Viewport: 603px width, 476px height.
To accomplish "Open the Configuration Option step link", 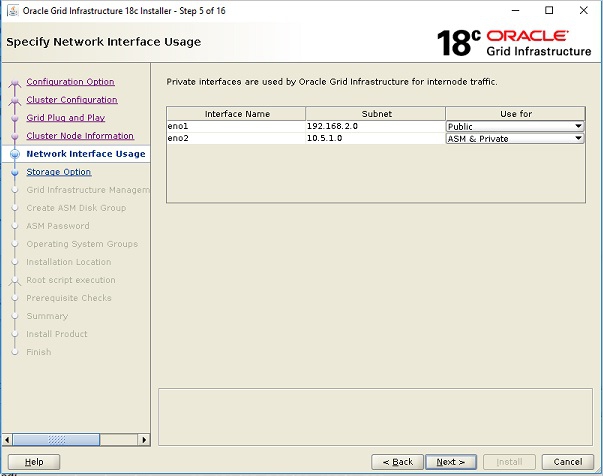I will pyautogui.click(x=70, y=82).
